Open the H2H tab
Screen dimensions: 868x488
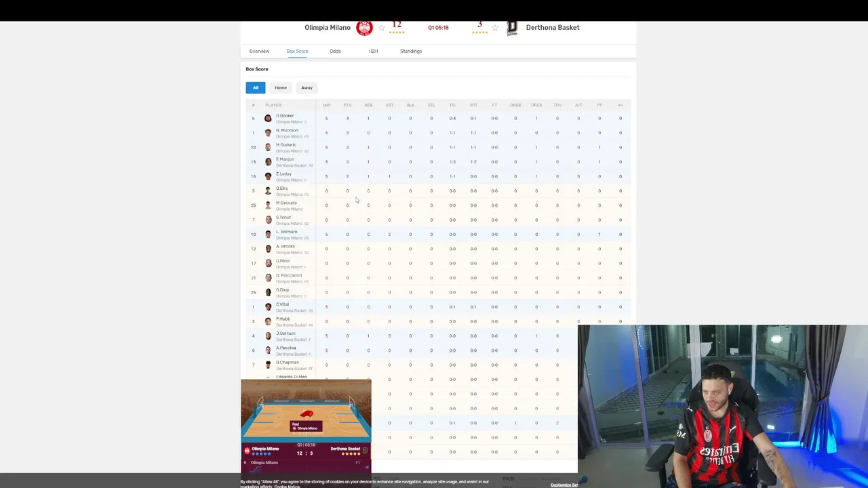tap(373, 51)
